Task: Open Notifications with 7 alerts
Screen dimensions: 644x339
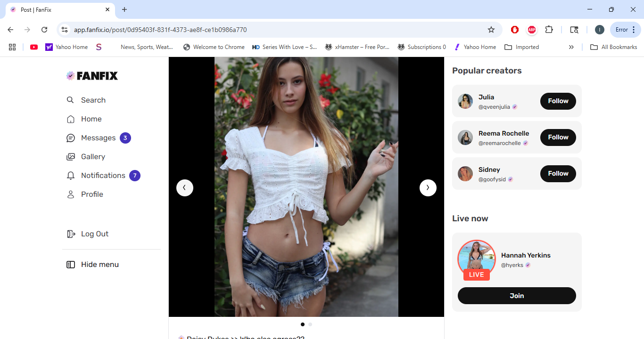Action: [x=103, y=176]
